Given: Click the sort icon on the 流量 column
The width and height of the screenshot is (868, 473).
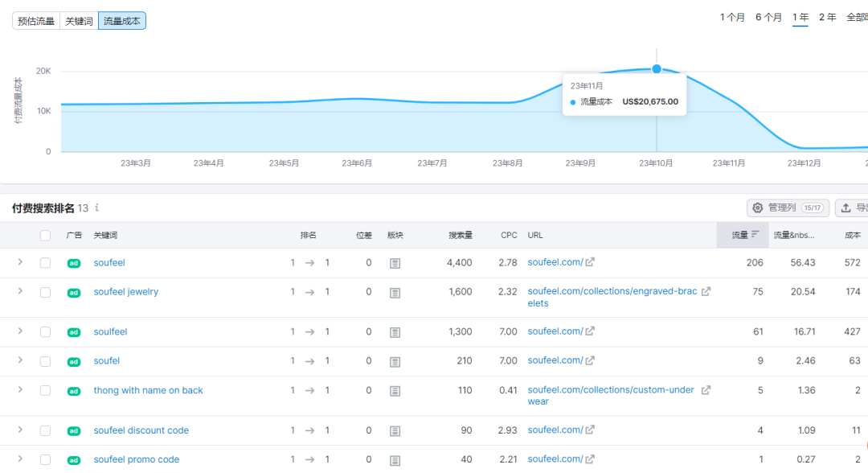Looking at the screenshot, I should click(x=754, y=233).
